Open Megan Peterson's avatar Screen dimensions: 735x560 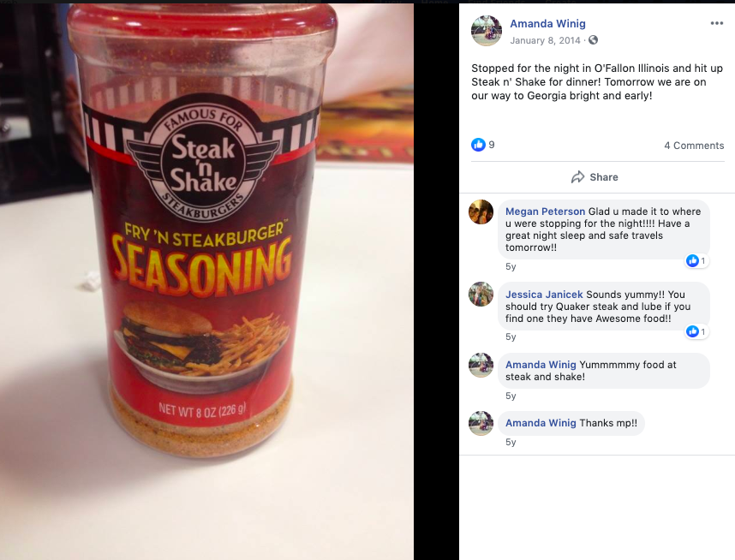[481, 211]
